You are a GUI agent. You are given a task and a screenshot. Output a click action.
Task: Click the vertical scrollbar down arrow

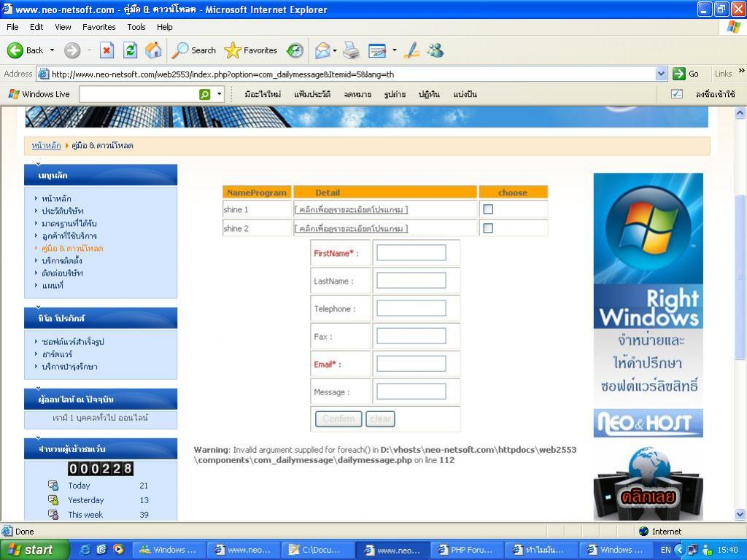[740, 514]
